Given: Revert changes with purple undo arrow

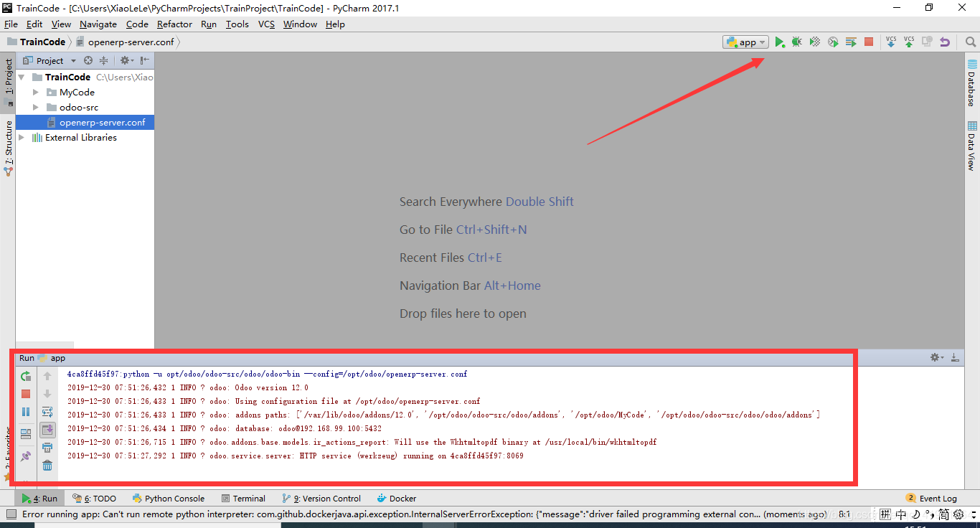Looking at the screenshot, I should [x=945, y=42].
